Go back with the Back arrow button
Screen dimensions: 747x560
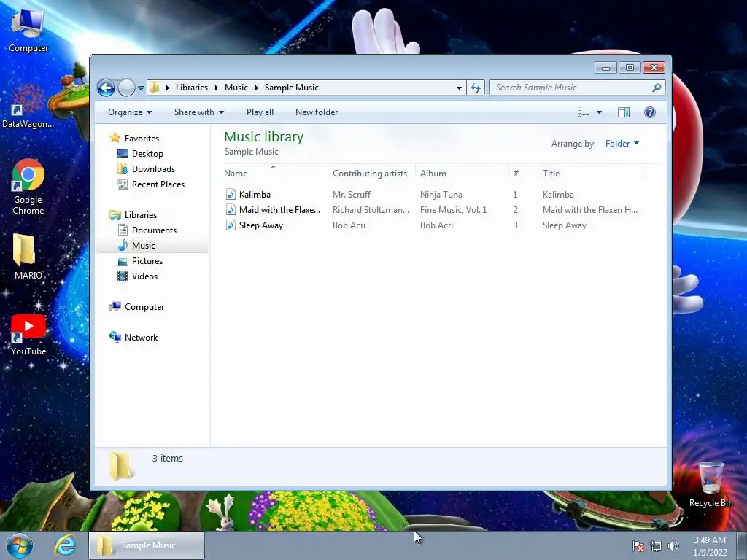pos(106,87)
